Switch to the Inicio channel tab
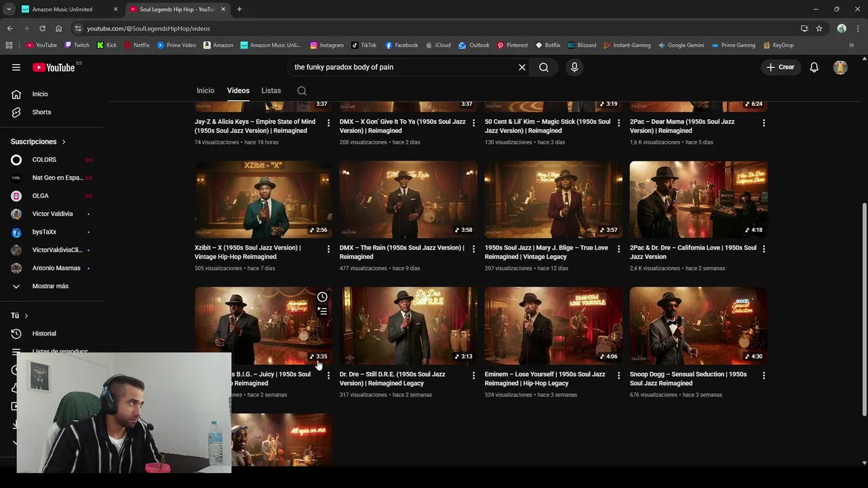Image resolution: width=868 pixels, height=488 pixels. pos(205,91)
